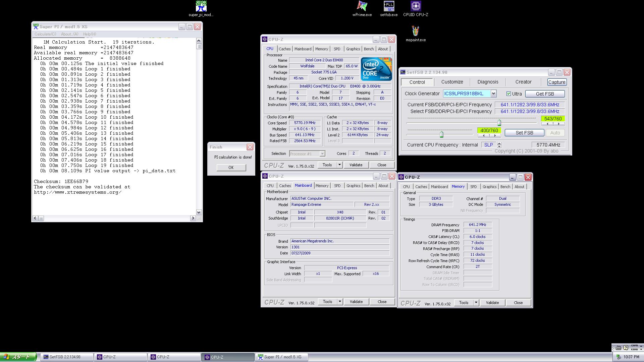The height and width of the screenshot is (362, 644).
Task: Click the checksum line 1EE66B79
Action: point(61,181)
